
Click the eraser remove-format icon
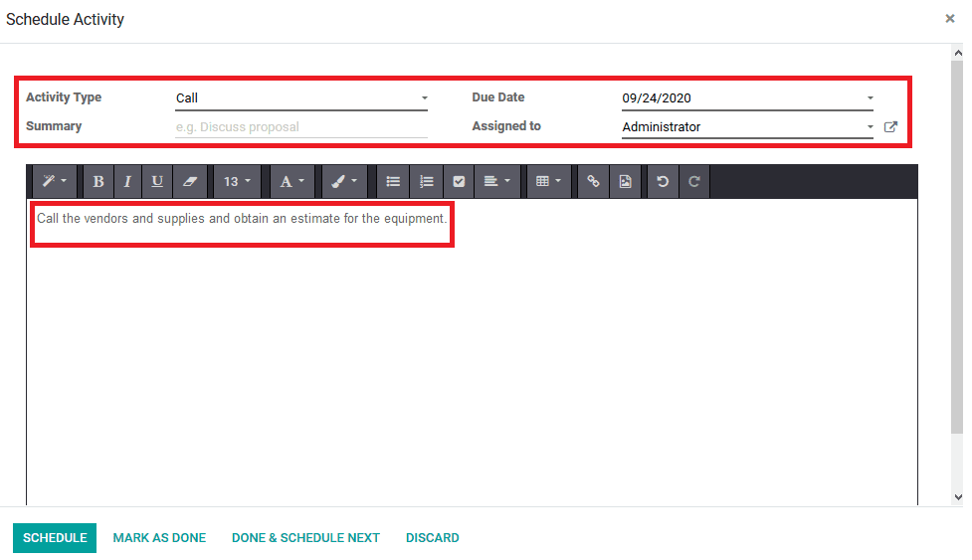click(190, 181)
